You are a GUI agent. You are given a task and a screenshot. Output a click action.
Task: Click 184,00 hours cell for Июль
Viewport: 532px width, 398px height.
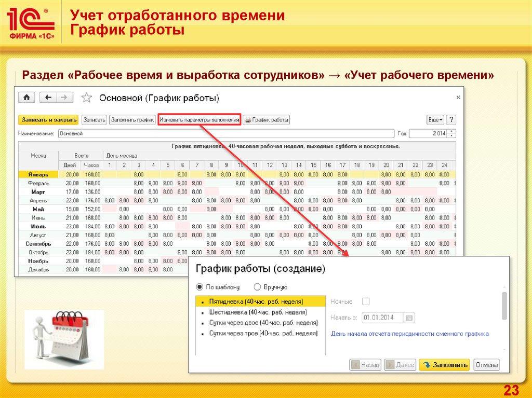[x=92, y=226]
